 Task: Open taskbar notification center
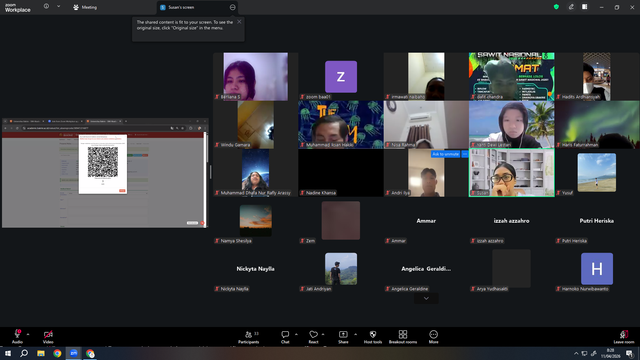(x=630, y=353)
